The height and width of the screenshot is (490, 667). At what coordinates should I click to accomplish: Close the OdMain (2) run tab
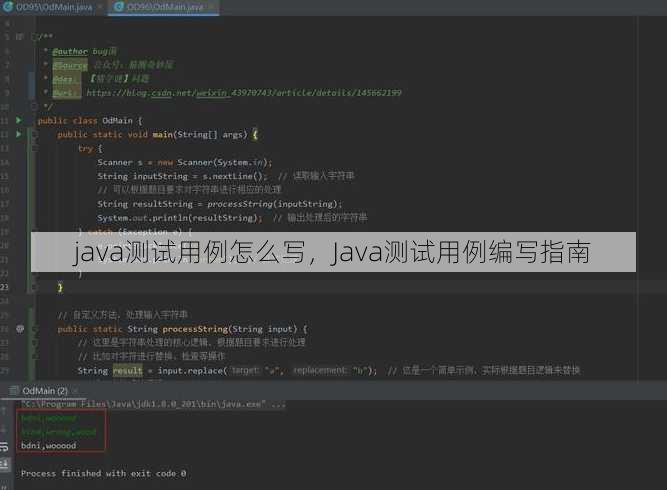75,390
